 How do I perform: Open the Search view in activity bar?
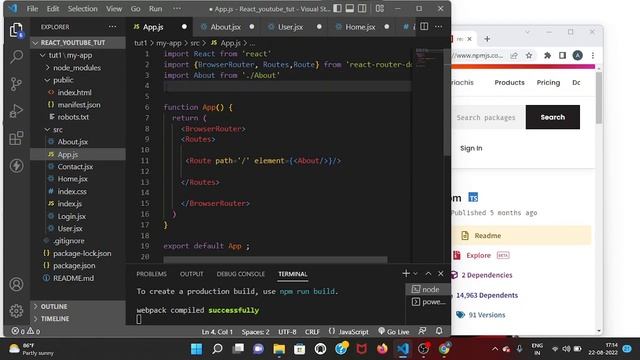16,56
